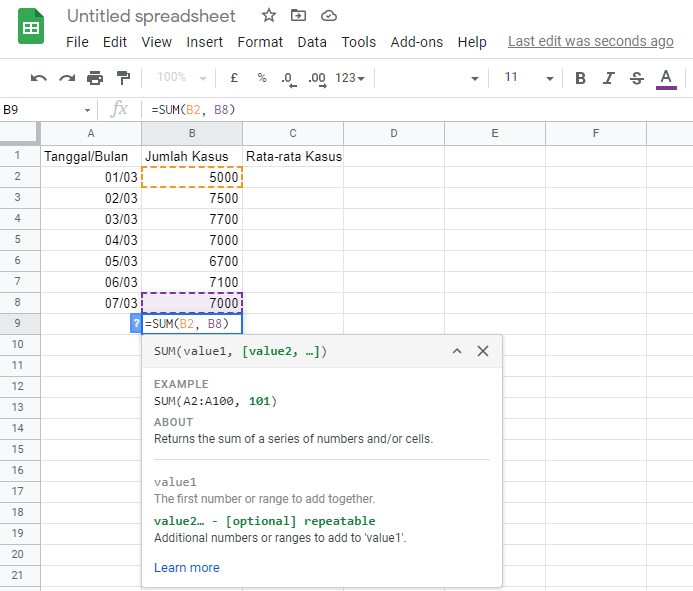Select column E header
Screen dimensions: 693x591
point(495,133)
